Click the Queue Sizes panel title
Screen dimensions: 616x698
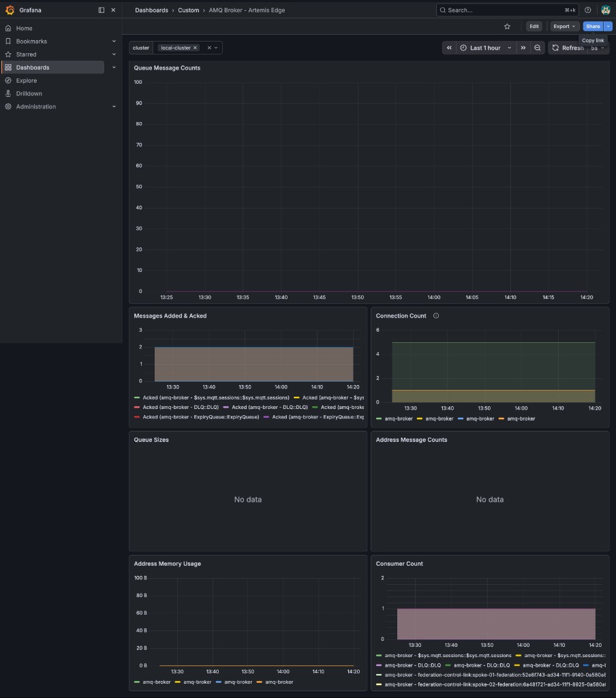[151, 440]
